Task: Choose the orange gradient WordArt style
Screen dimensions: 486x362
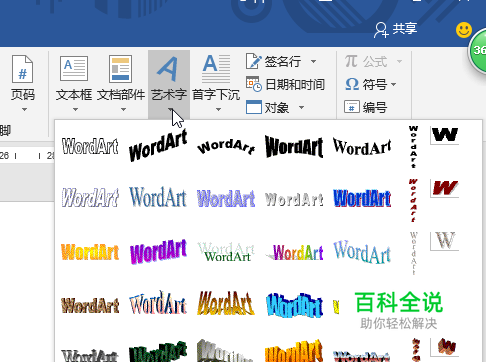Action: pyautogui.click(x=90, y=252)
